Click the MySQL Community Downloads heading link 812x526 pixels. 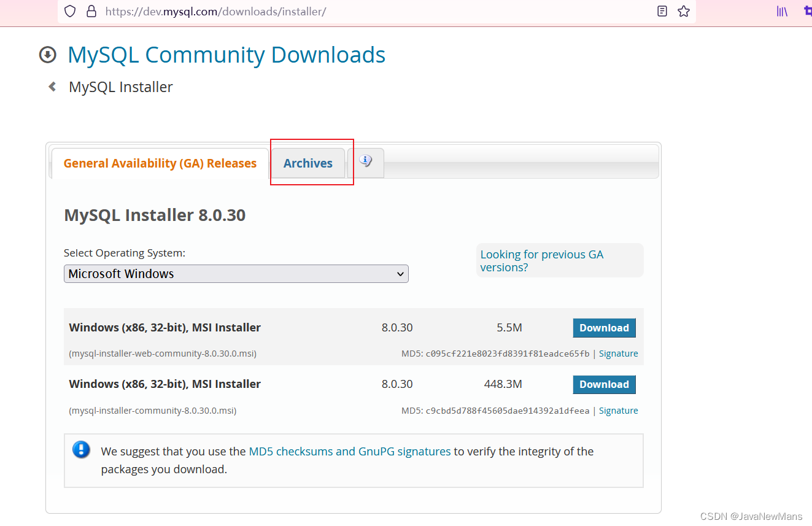click(x=226, y=55)
